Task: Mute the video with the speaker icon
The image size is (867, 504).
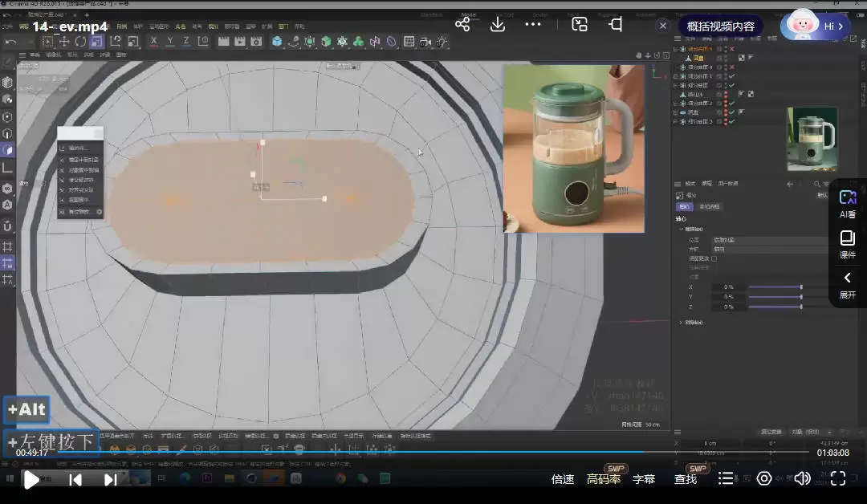Action: click(802, 478)
